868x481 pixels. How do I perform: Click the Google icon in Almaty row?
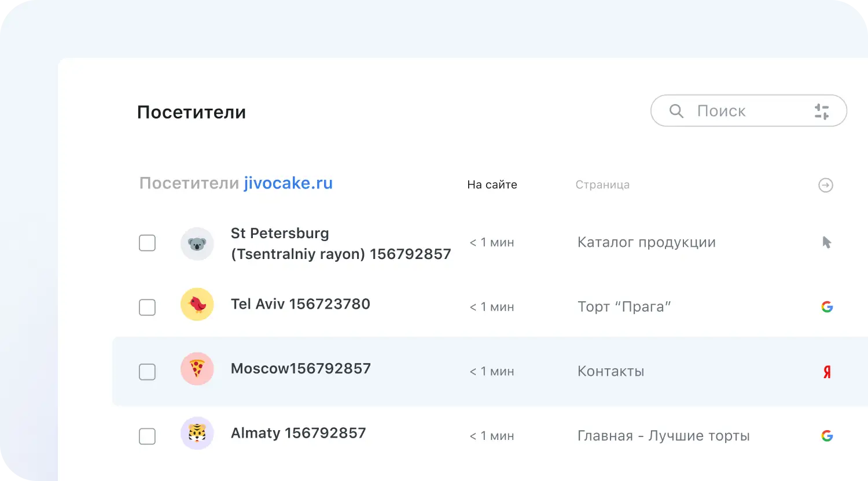pyautogui.click(x=827, y=436)
